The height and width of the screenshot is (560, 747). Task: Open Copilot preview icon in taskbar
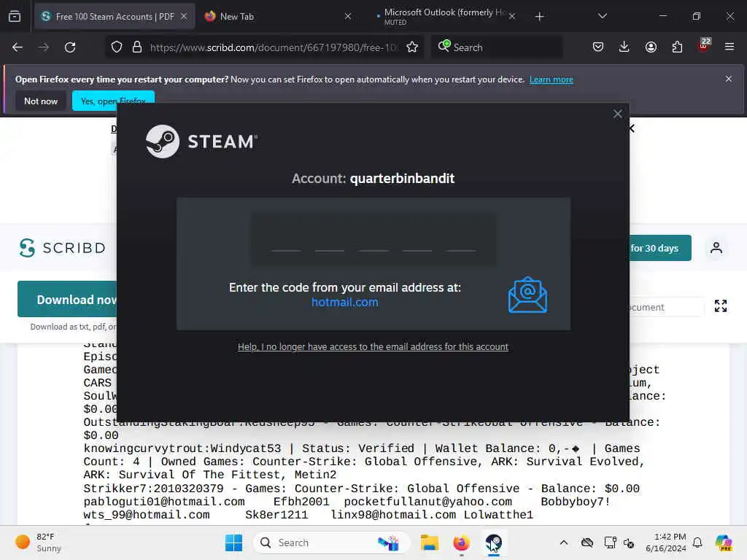[x=723, y=542]
